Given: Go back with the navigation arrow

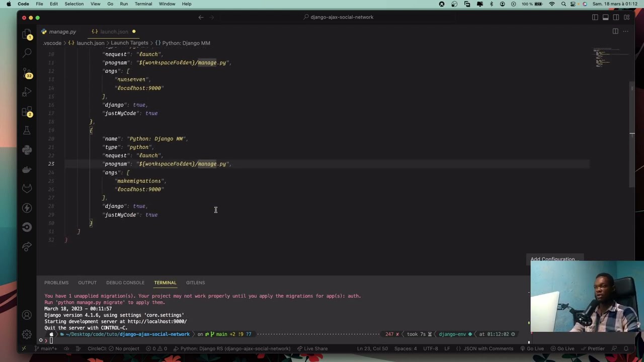Looking at the screenshot, I should (x=201, y=17).
